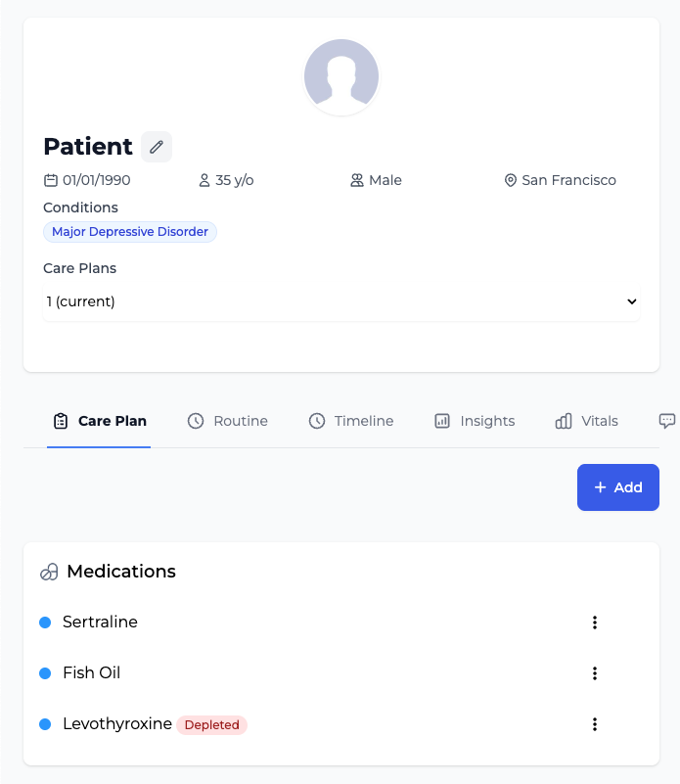The image size is (680, 784).
Task: Switch to the Timeline tab
Action: click(351, 421)
